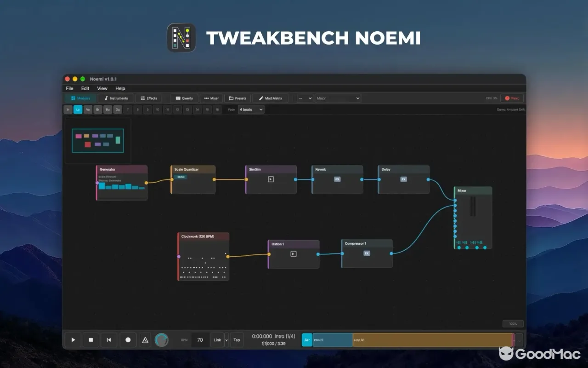Select the Scale Quantizer module header

tap(193, 169)
